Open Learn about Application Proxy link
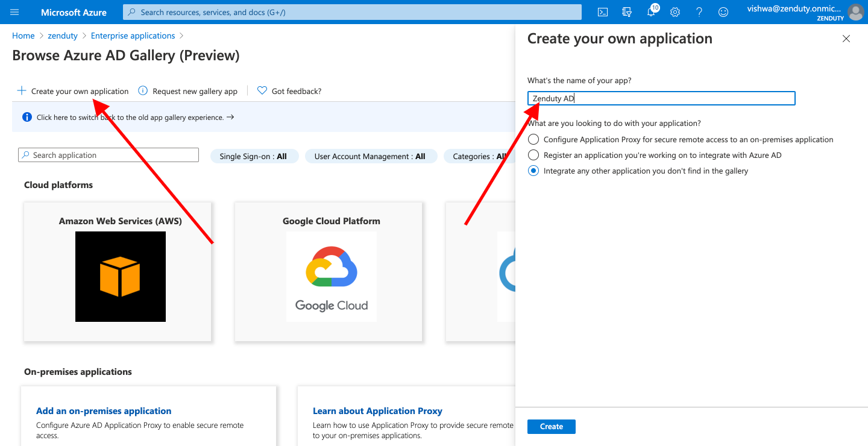This screenshot has height=446, width=868. coord(377,411)
